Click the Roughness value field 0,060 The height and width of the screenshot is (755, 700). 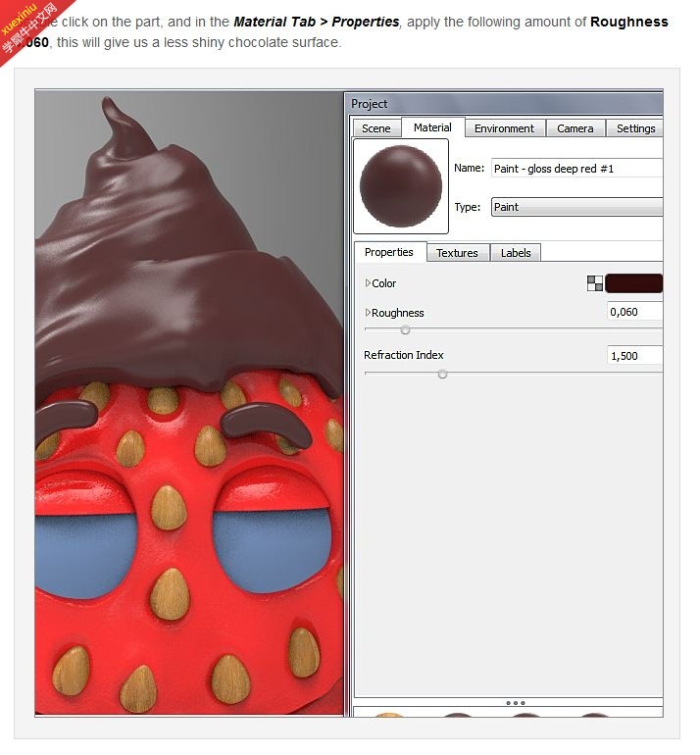(635, 312)
